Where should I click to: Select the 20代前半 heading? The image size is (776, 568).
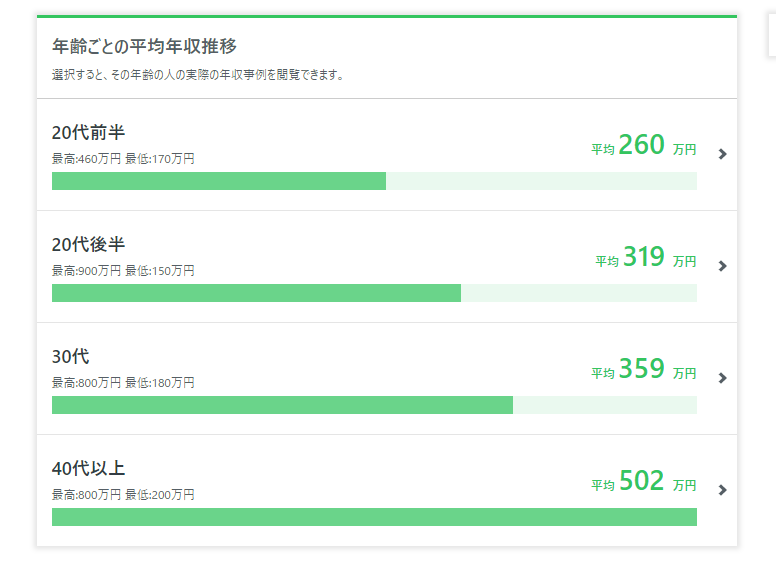[88, 133]
